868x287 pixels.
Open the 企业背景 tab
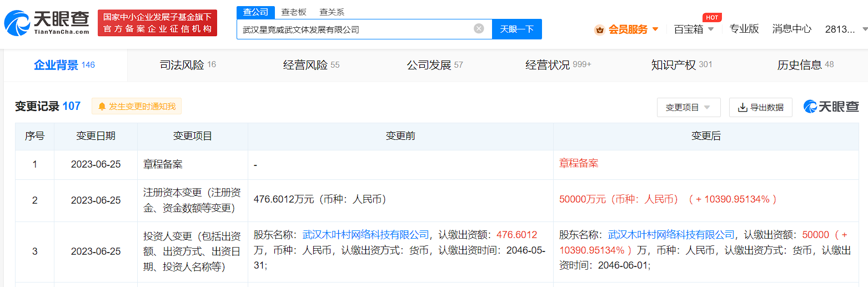[x=64, y=65]
